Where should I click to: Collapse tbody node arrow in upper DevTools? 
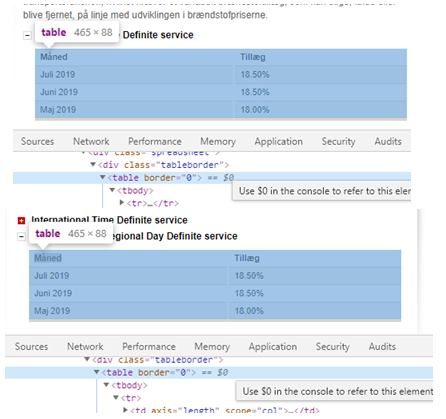point(112,190)
